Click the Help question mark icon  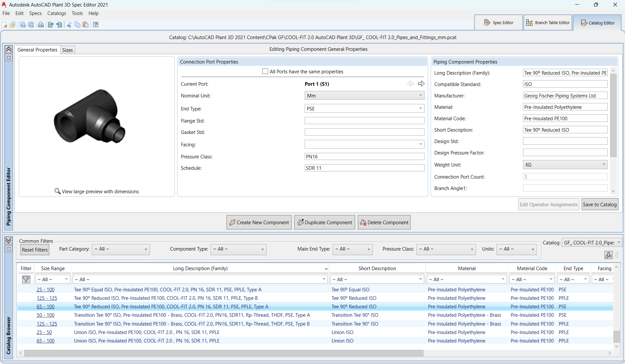[96, 25]
